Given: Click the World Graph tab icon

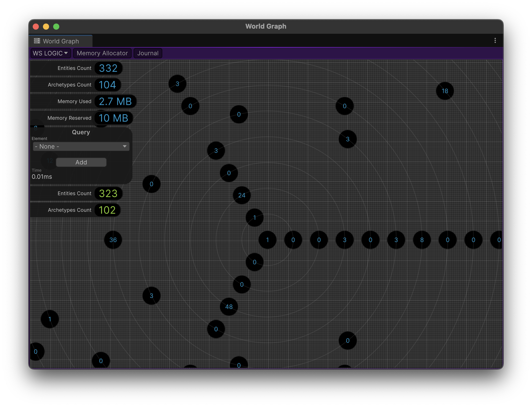Looking at the screenshot, I should (x=37, y=41).
